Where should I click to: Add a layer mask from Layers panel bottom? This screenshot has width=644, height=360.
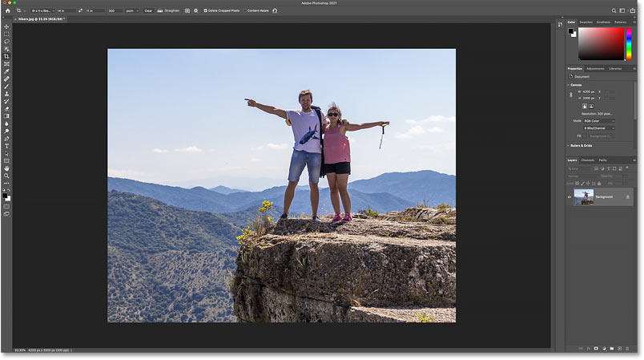(x=596, y=349)
